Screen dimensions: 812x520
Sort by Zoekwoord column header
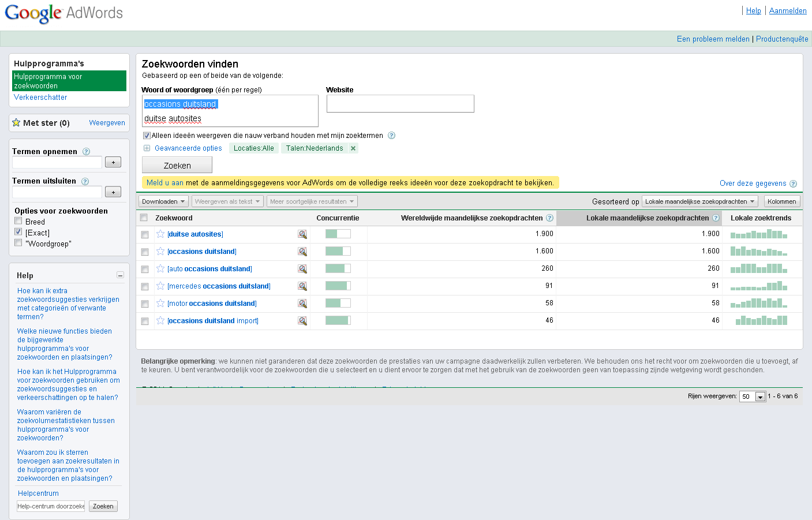(174, 218)
